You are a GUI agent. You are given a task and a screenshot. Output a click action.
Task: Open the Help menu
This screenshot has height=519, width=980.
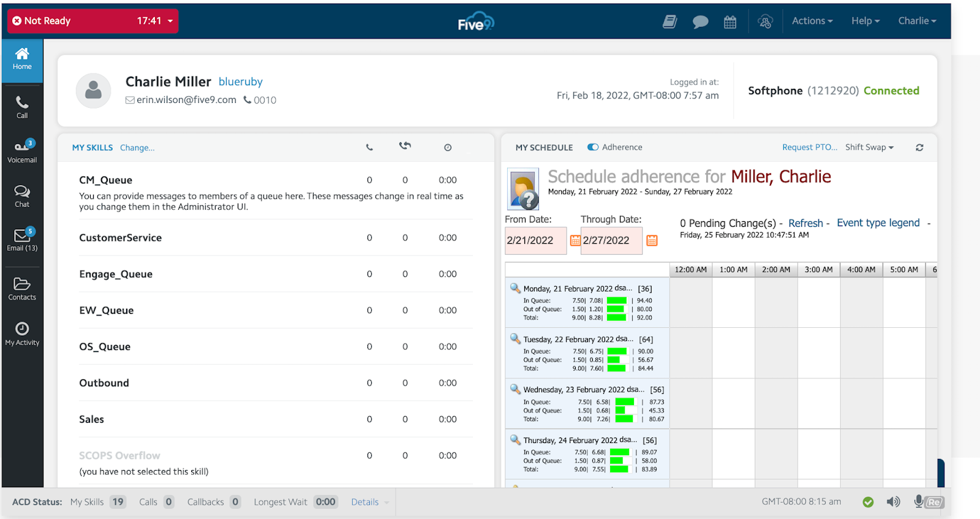point(865,21)
